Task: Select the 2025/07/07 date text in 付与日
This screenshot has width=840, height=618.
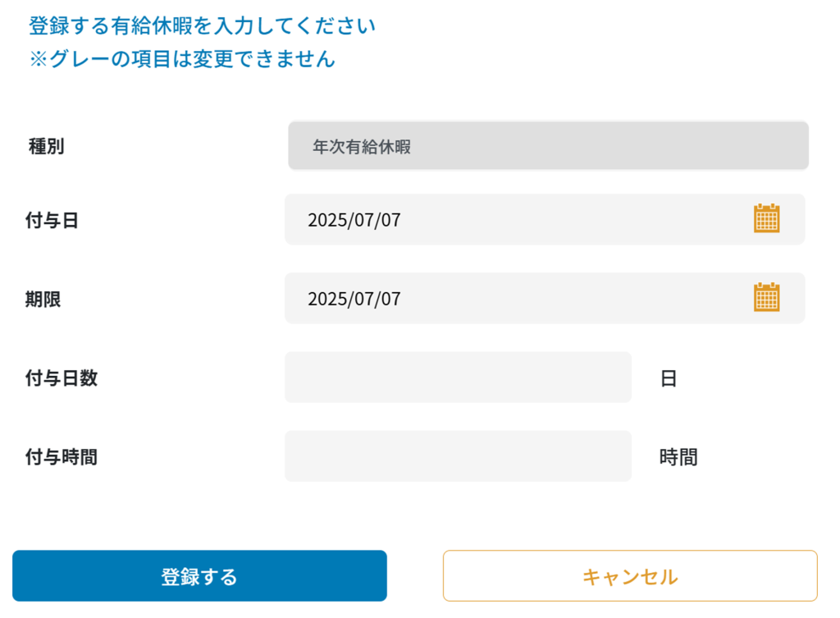Action: [x=354, y=220]
